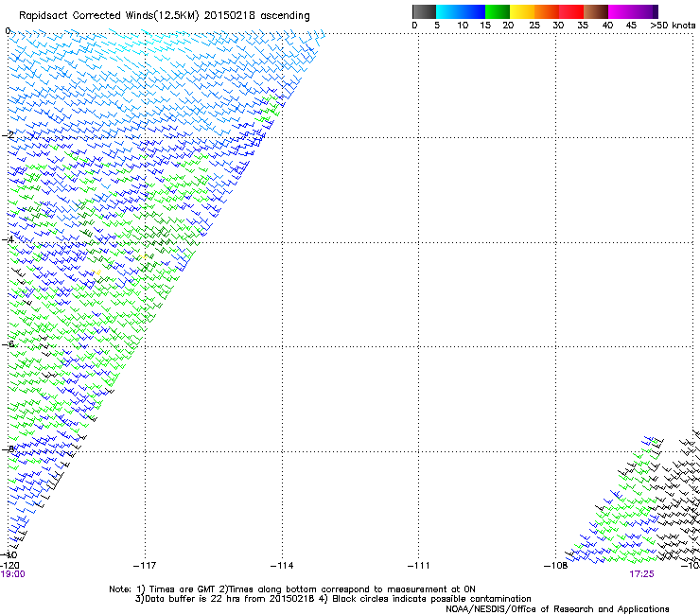Image resolution: width=700 pixels, height=615 pixels.
Task: Click the 'Note: 1) Times are GMT' footnote line
Action: click(292, 589)
